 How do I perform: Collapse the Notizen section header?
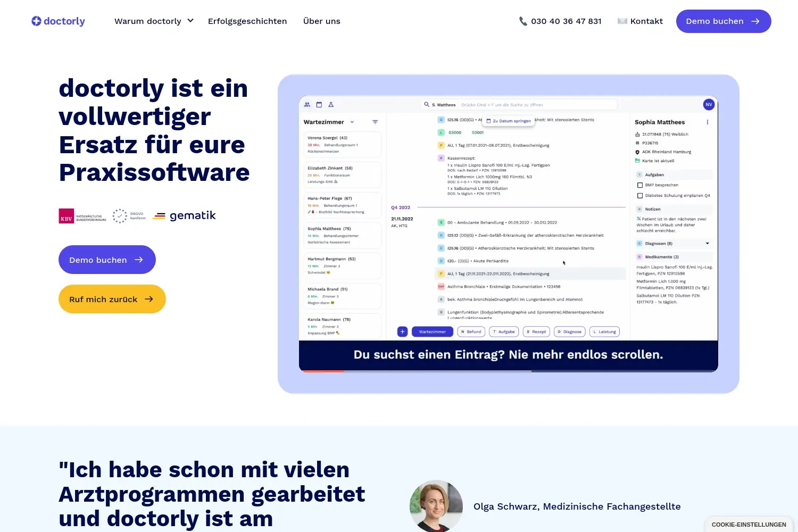click(x=674, y=209)
